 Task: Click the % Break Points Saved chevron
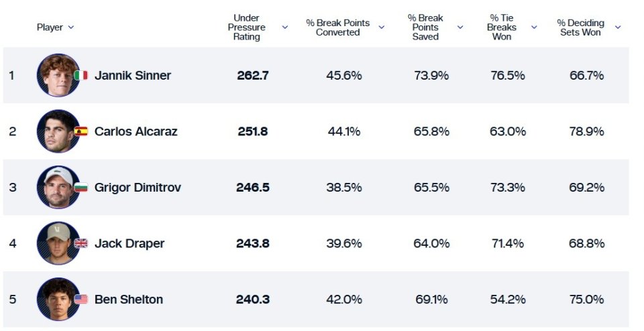(x=460, y=27)
